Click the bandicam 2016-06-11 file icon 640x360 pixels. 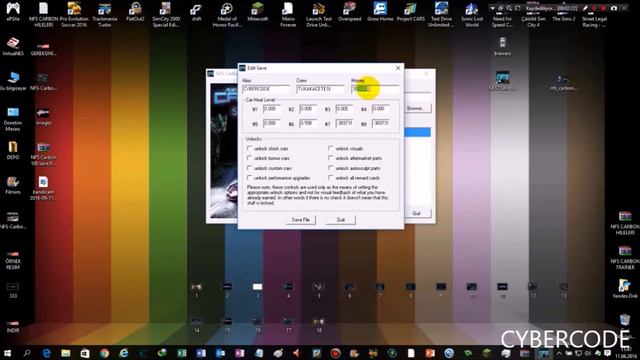point(43,188)
